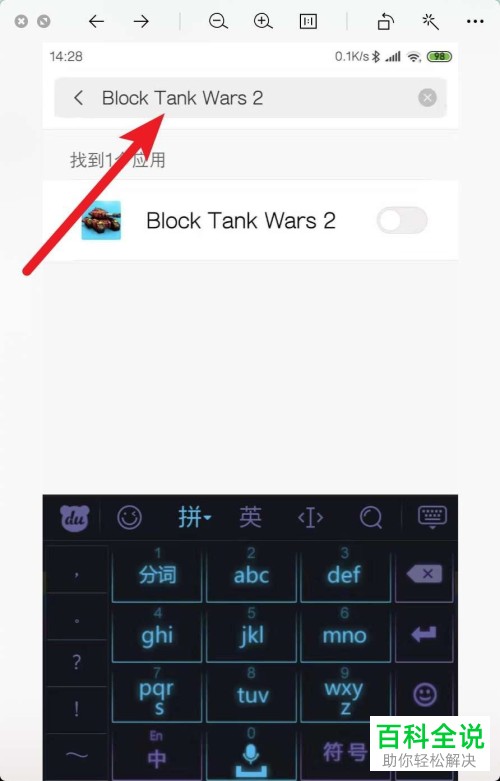This screenshot has height=781, width=500.
Task: Toggle the Block Tank Wars 2 switch
Action: [x=402, y=220]
